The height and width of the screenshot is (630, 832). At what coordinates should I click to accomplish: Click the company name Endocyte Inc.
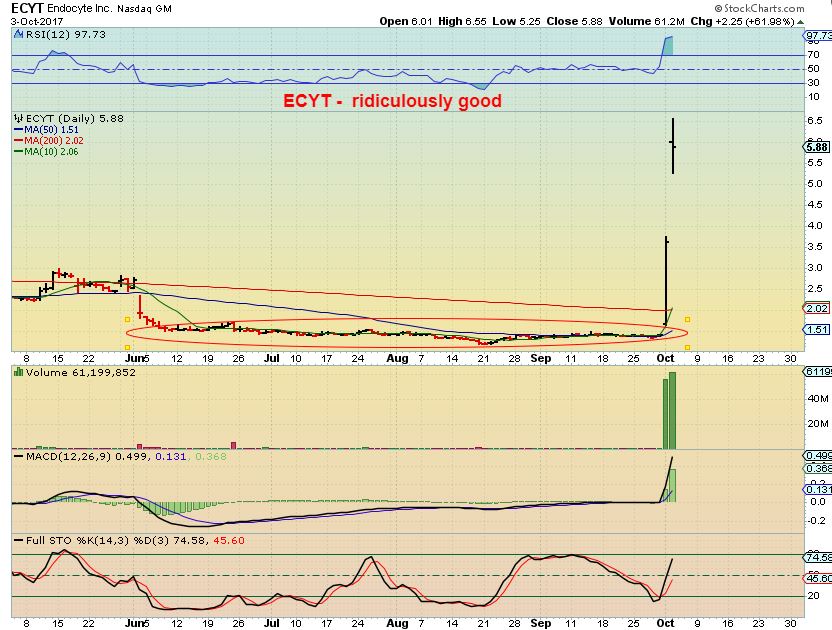pos(80,8)
